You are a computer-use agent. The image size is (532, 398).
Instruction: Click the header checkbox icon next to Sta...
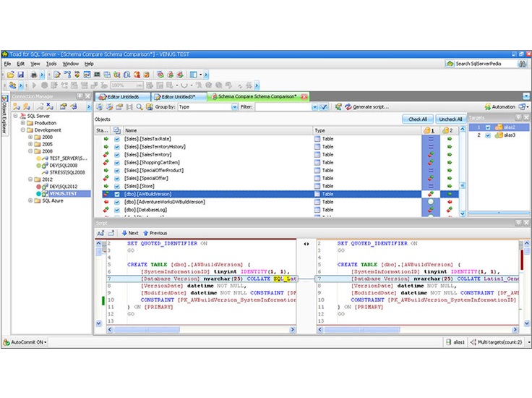(116, 130)
